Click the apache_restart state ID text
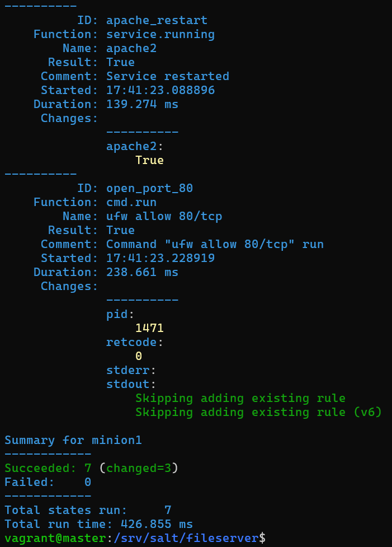The width and height of the screenshot is (392, 547). click(x=157, y=21)
